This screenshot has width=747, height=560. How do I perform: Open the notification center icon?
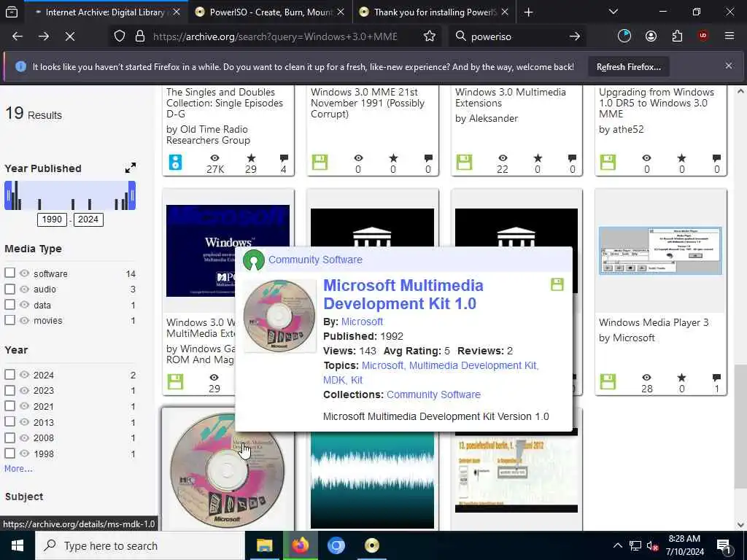click(724, 546)
